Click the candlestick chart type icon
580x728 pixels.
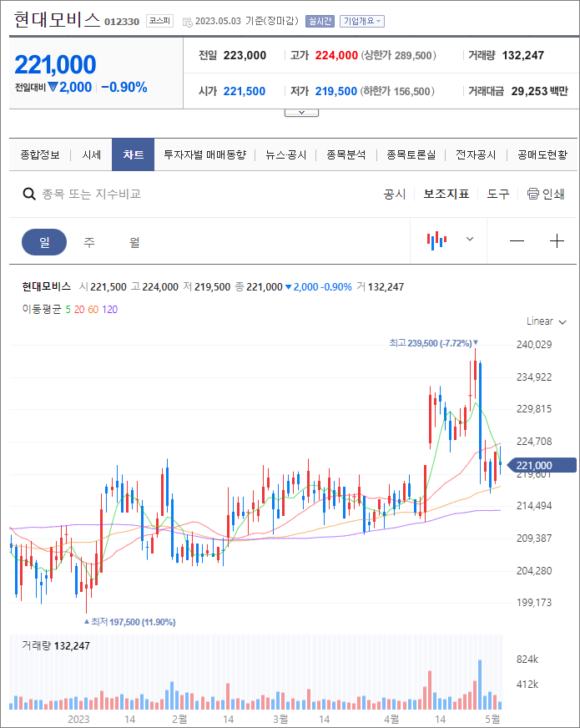point(436,240)
